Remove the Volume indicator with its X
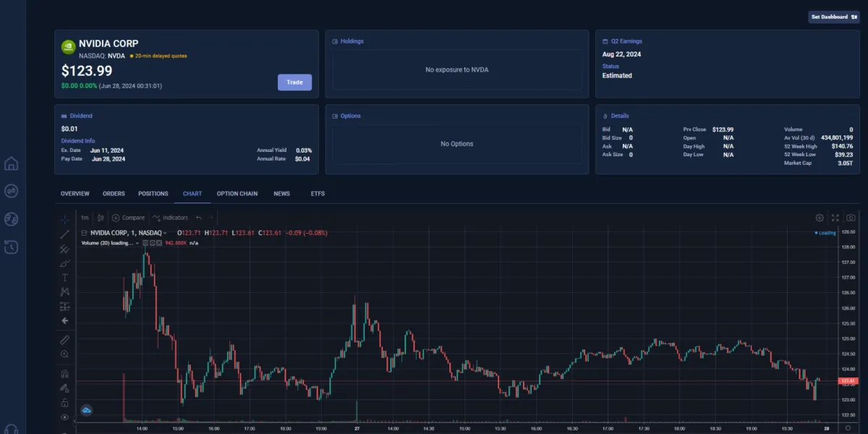The width and height of the screenshot is (868, 434). click(x=159, y=243)
